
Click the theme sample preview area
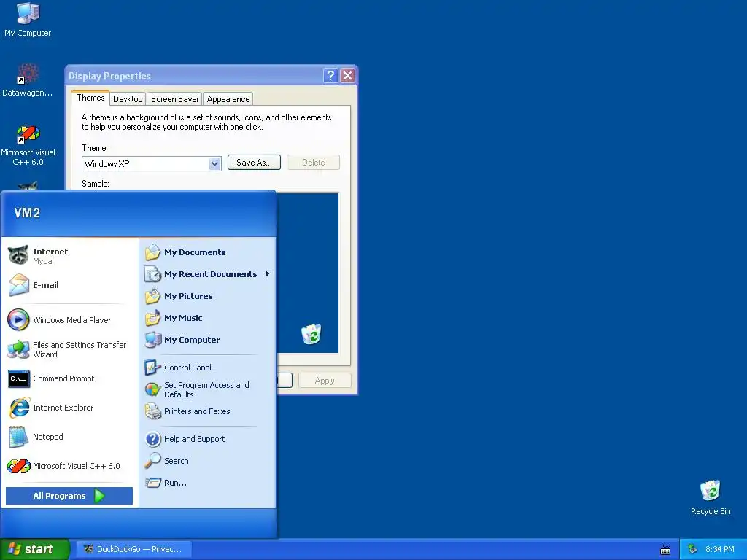[308, 273]
